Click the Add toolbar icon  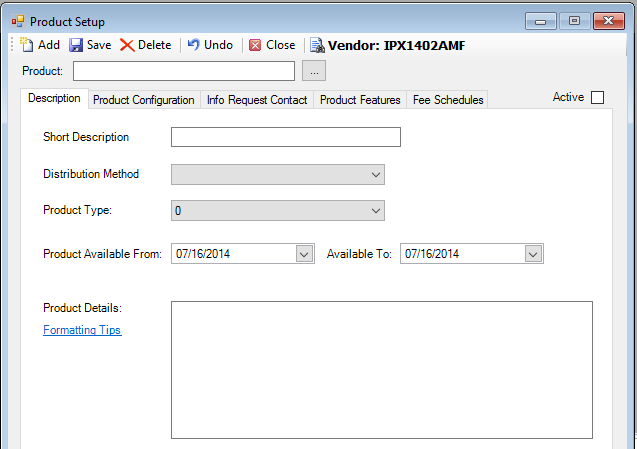[27, 45]
